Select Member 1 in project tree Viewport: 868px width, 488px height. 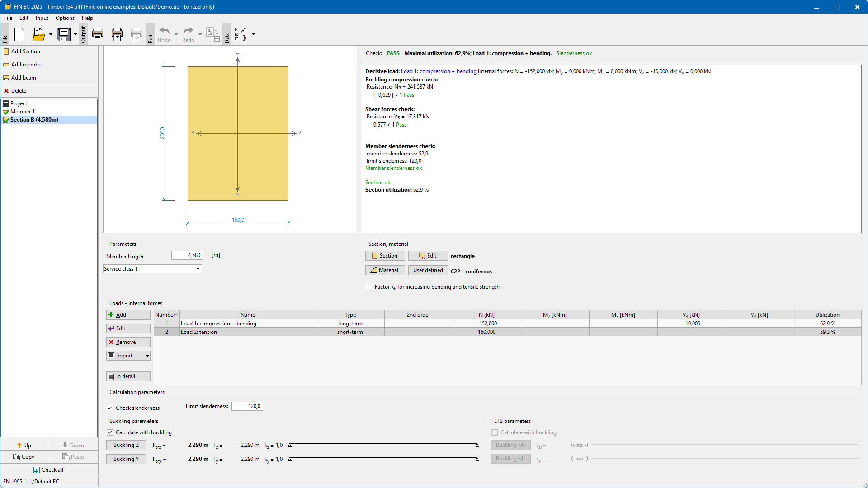pos(22,112)
